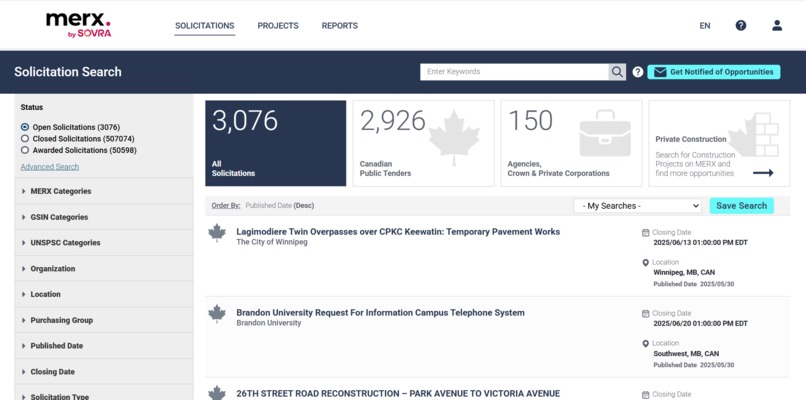This screenshot has width=806, height=400.
Task: Click the Order By label
Action: [226, 206]
